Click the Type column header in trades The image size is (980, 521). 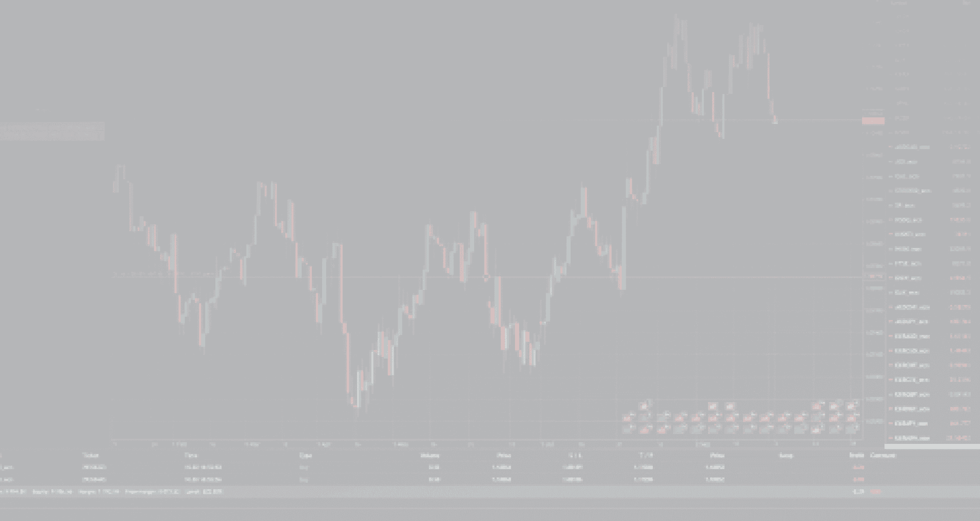coord(305,455)
